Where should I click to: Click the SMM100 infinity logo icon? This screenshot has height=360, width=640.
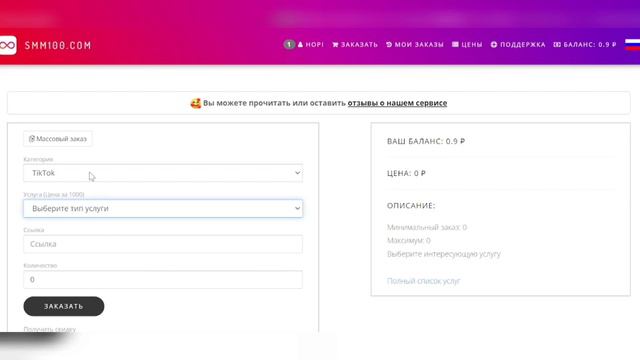[7, 45]
